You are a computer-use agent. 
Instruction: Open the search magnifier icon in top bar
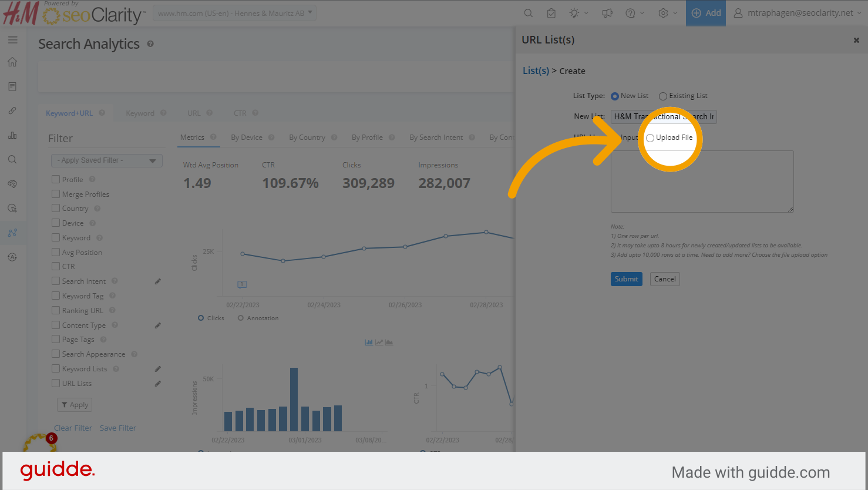pyautogui.click(x=528, y=13)
